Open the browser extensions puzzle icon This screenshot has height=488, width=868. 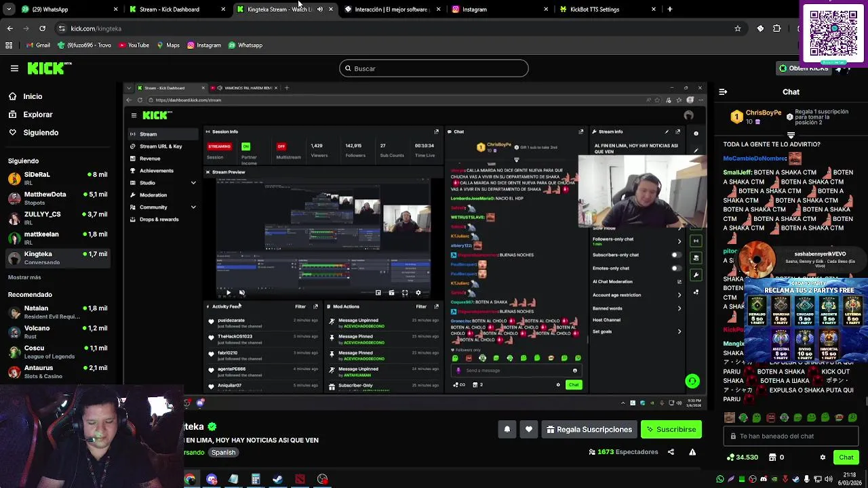tap(776, 28)
